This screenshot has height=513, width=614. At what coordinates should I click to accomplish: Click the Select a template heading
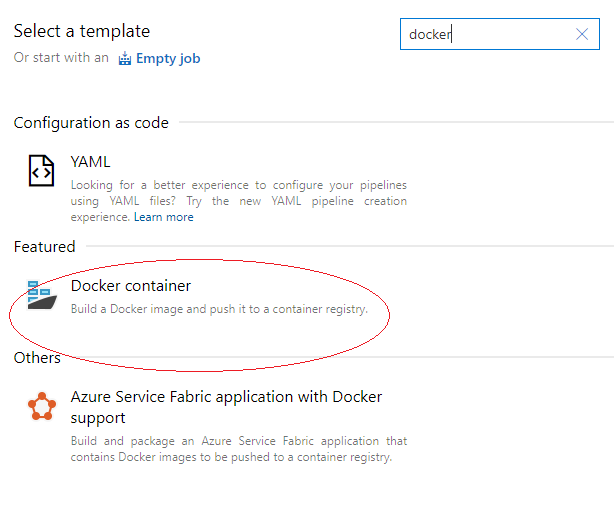(82, 31)
